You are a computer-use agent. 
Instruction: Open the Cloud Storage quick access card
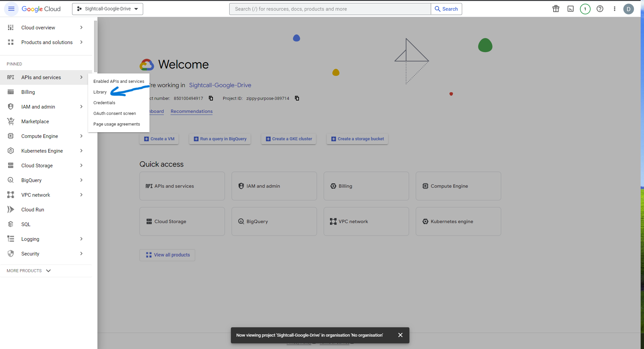coord(182,221)
